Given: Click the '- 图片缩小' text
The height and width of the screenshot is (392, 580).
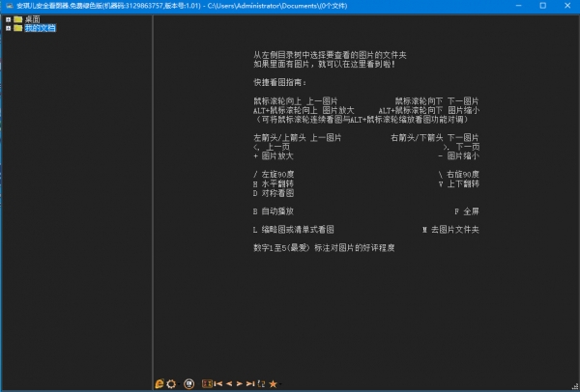Looking at the screenshot, I should 459,155.
